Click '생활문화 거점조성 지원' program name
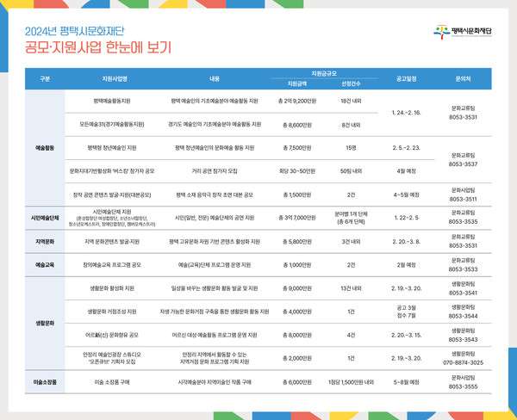Screen dimensions: 517x420 click(x=112, y=312)
